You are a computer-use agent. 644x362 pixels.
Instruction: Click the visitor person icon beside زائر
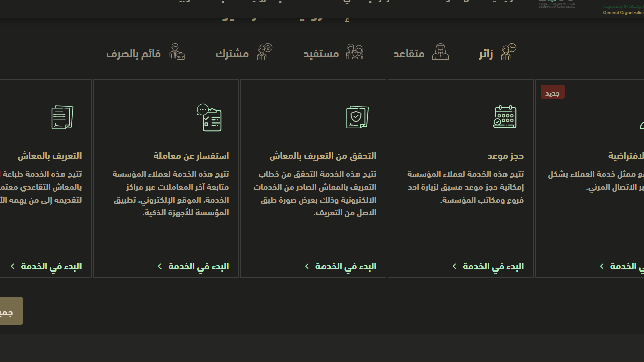point(508,52)
